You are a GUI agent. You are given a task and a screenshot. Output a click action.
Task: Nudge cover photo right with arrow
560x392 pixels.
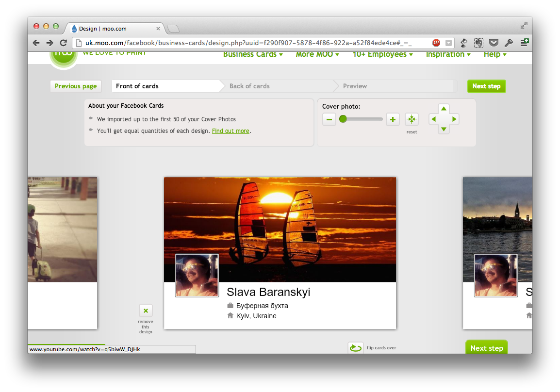pyautogui.click(x=454, y=119)
